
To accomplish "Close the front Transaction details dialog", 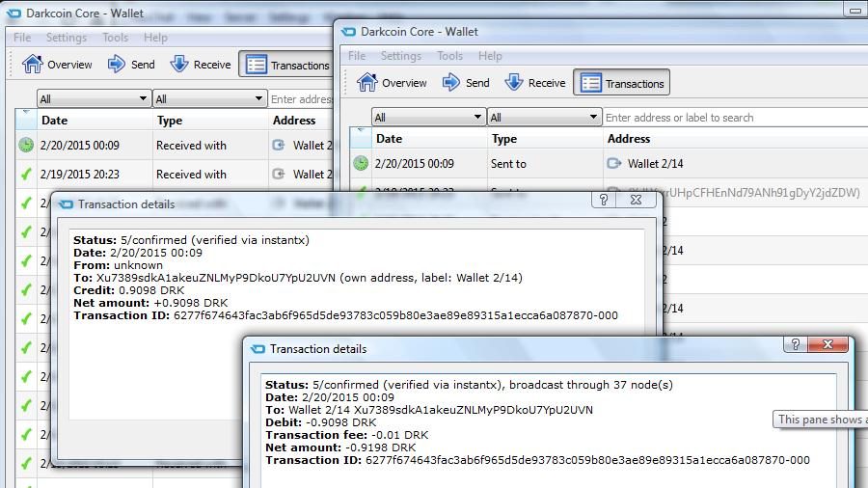I will [827, 344].
